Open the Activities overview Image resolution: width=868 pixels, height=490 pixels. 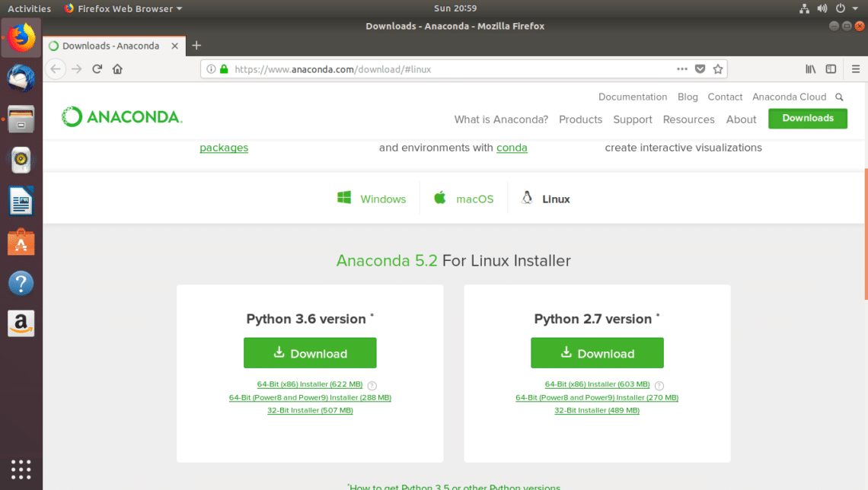(x=30, y=8)
